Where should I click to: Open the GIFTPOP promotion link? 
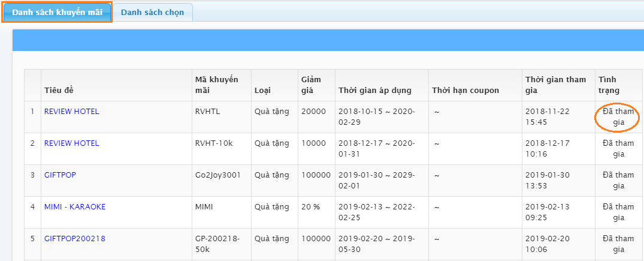pos(60,175)
